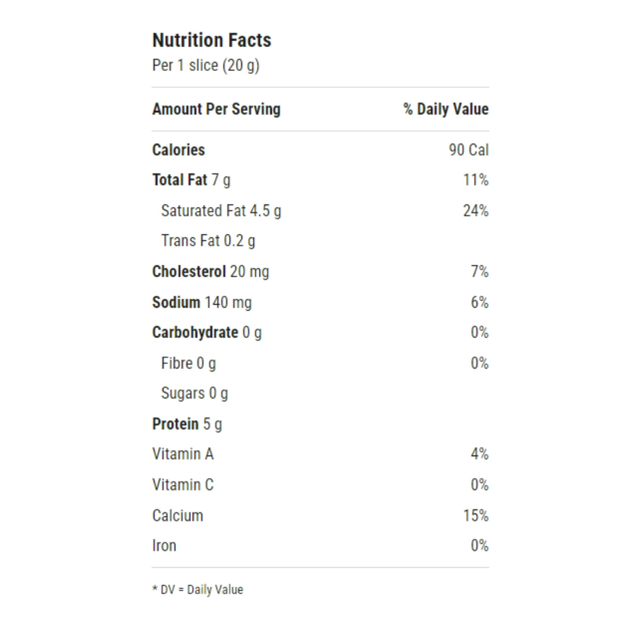Click the Vitamin A label
The width and height of the screenshot is (644, 644).
click(x=183, y=454)
